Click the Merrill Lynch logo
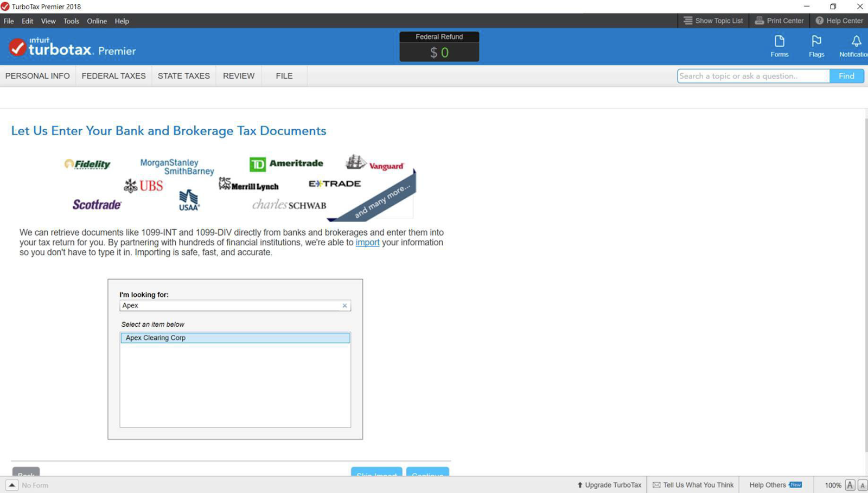 click(x=248, y=185)
